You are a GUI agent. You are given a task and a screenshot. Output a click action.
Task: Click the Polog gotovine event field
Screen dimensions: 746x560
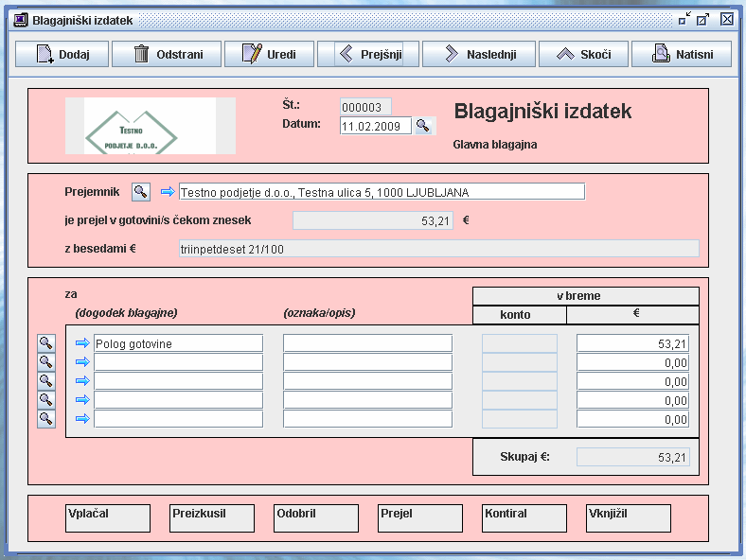(x=178, y=343)
